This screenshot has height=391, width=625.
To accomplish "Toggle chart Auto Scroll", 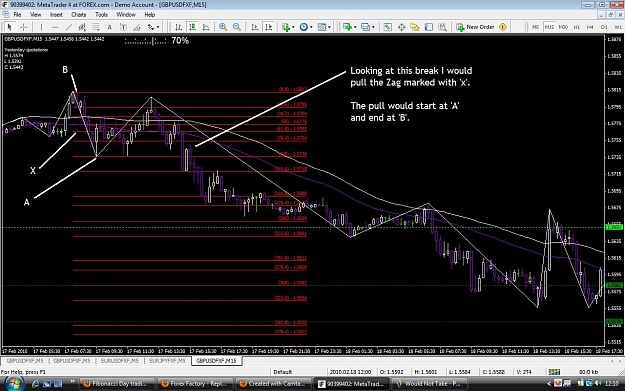I will (x=255, y=27).
